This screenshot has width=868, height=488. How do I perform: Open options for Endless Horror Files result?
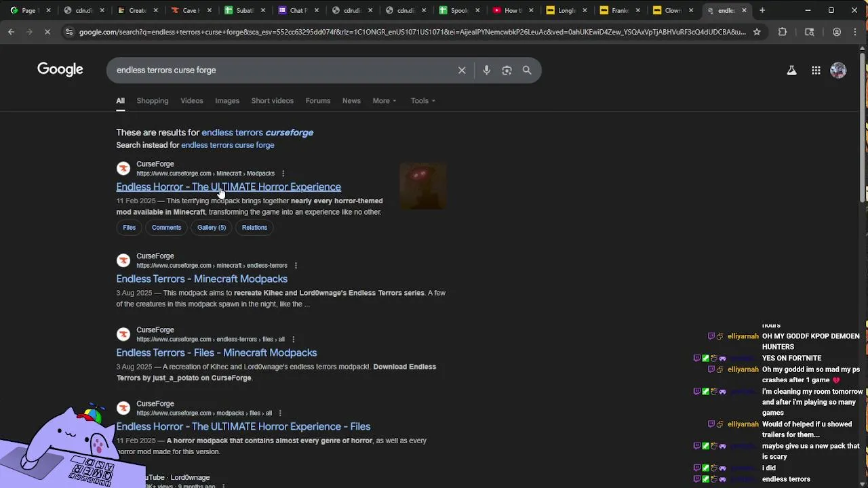click(280, 413)
